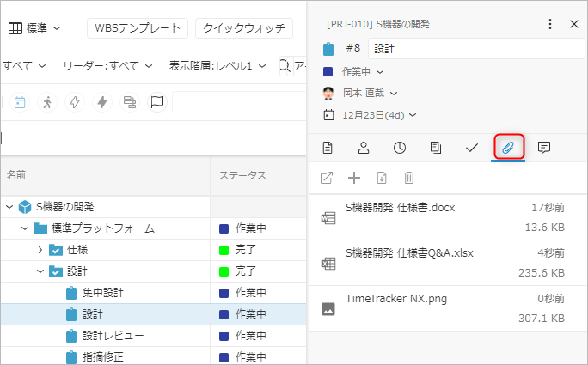
Task: Click the flag filter icon
Action: 156,102
